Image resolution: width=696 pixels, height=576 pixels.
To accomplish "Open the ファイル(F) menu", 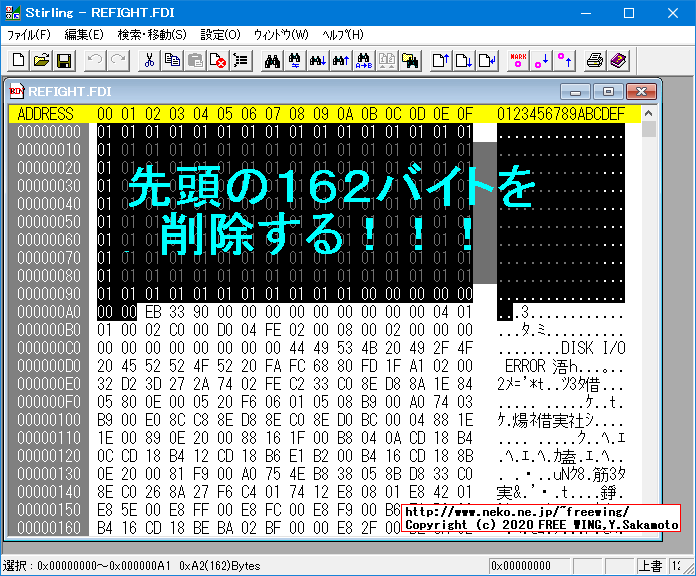I will (x=29, y=35).
